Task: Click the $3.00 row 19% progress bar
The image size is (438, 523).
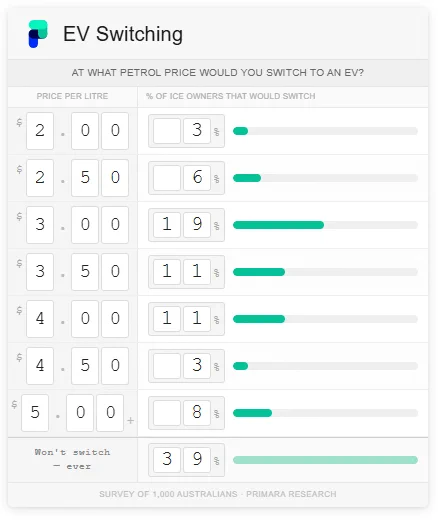Action: 325,225
